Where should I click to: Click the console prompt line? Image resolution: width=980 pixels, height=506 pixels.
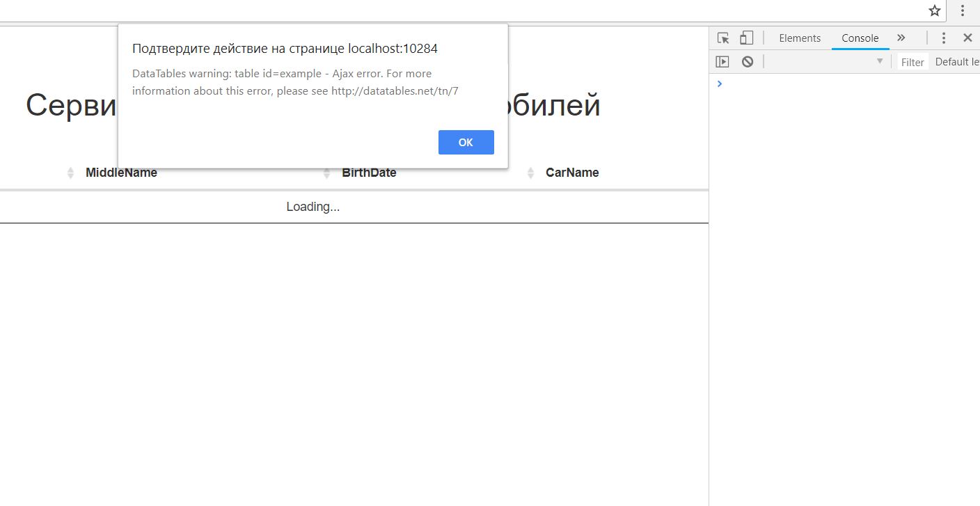[844, 84]
